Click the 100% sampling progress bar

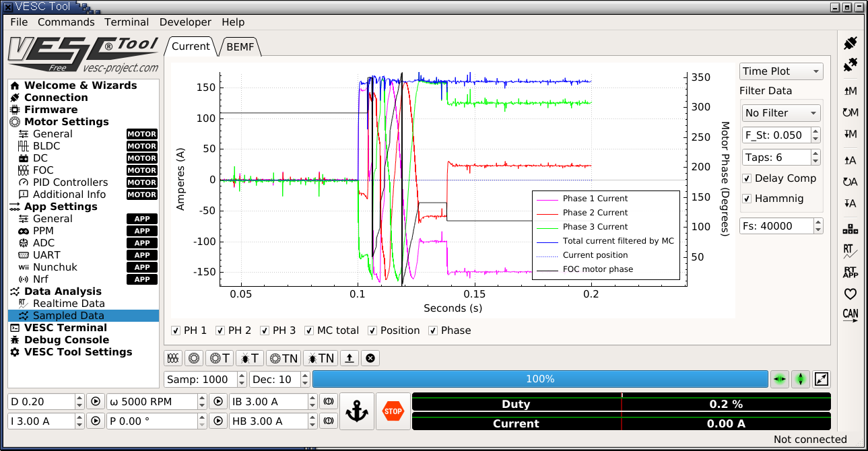pyautogui.click(x=540, y=379)
